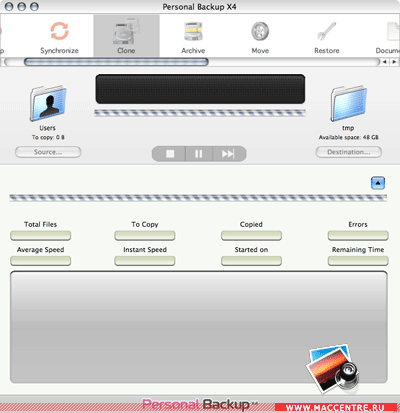This screenshot has width=400, height=413.
Task: Select the Restore wrench icon
Action: tap(327, 31)
